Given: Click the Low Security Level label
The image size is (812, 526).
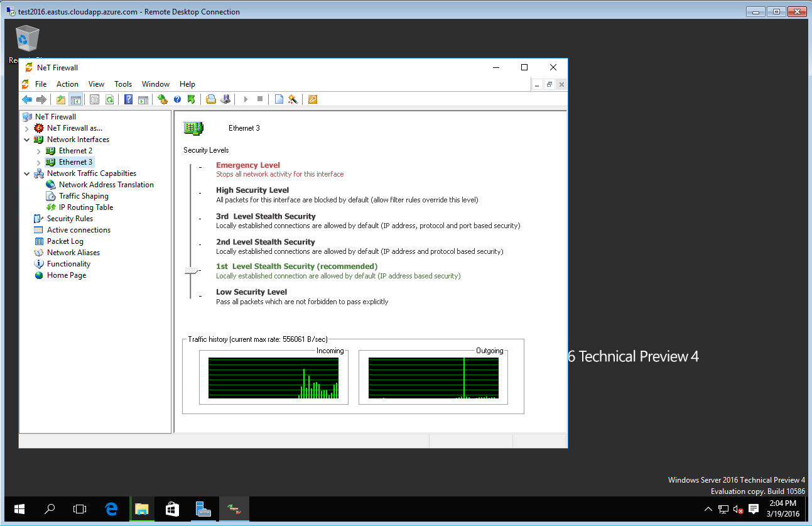Looking at the screenshot, I should pyautogui.click(x=251, y=292).
